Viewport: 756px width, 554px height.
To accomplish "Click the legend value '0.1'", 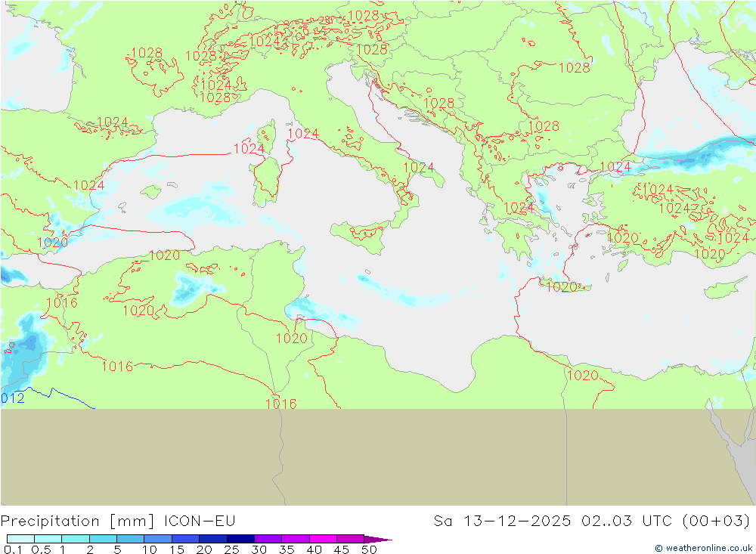I will point(13,549).
